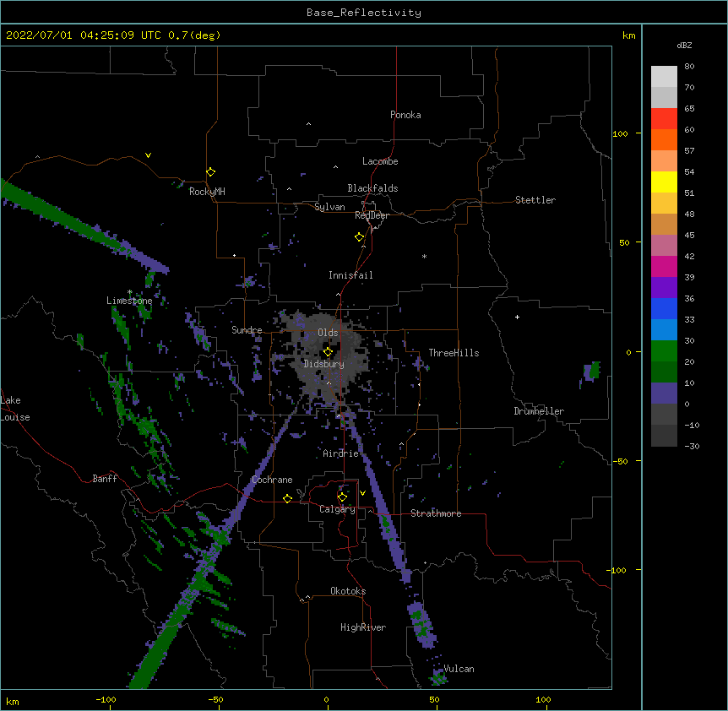Click the Blackfalds label

(372, 188)
